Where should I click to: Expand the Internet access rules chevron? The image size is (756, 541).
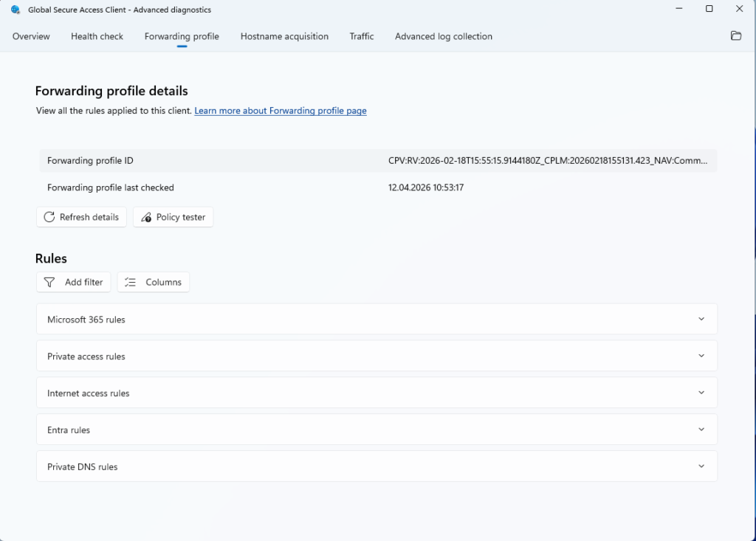point(701,393)
